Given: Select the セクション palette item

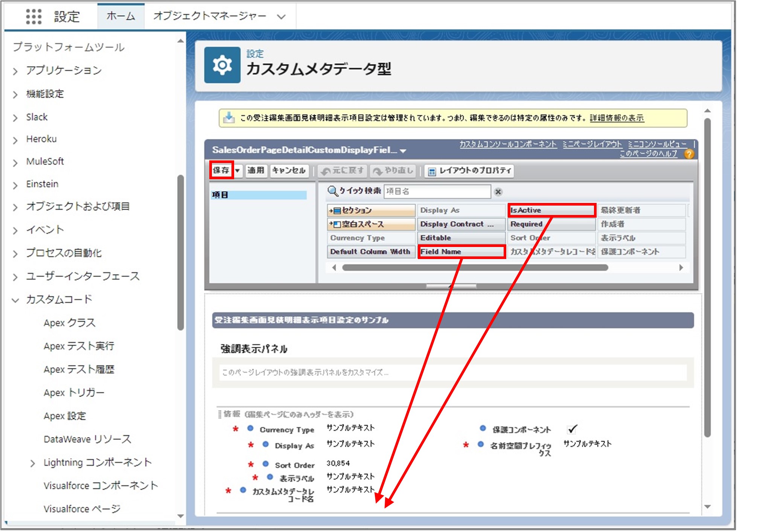Looking at the screenshot, I should tap(371, 210).
